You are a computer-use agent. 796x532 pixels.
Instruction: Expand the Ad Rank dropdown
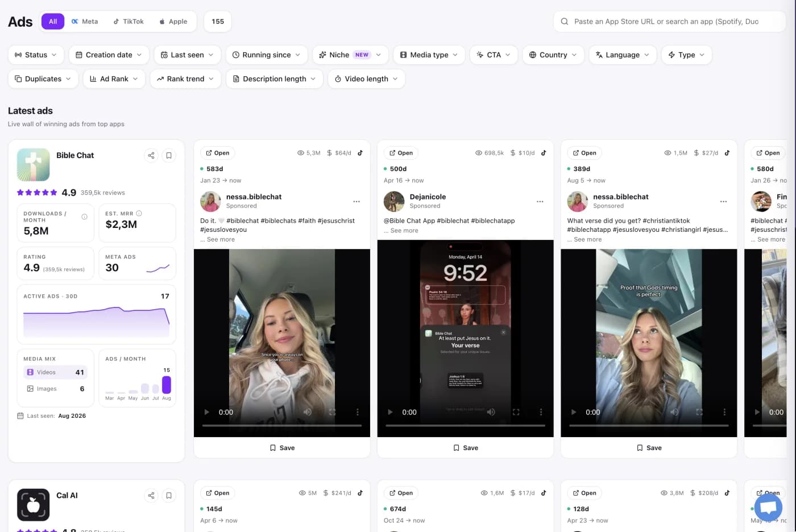coord(114,79)
